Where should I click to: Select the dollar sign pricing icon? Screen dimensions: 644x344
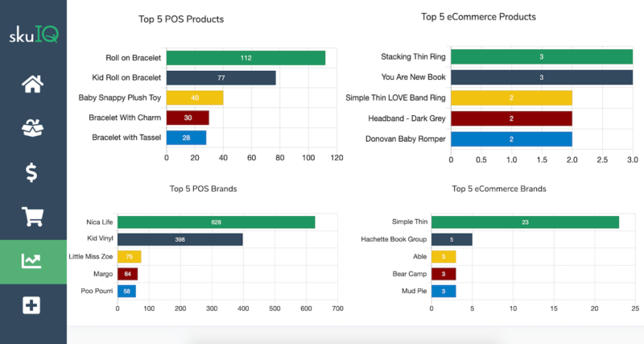point(33,172)
